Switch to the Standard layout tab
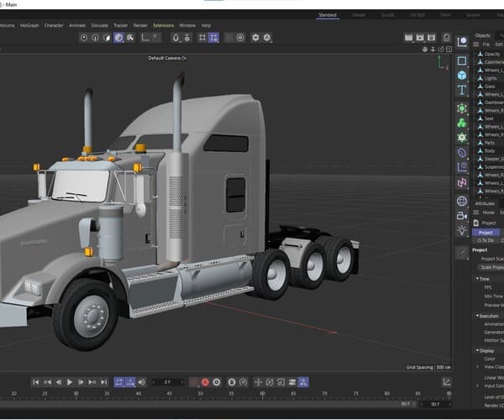Screen dimensions: 504x420 pos(328,14)
